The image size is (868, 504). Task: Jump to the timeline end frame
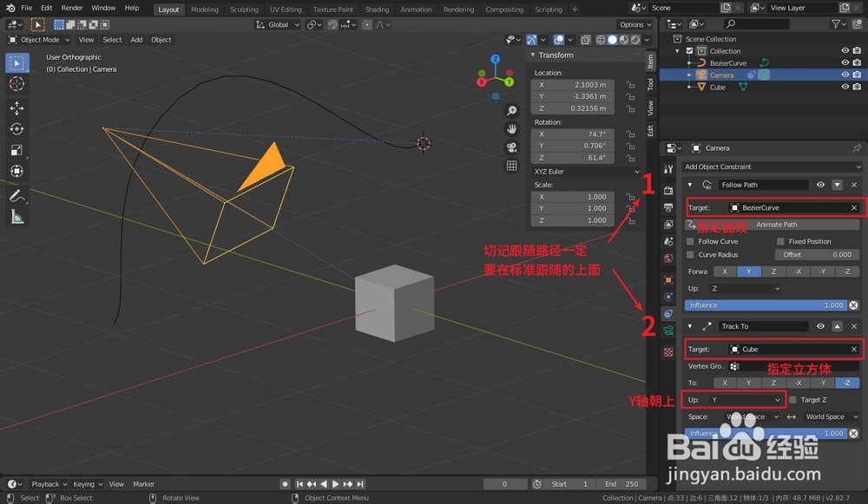[360, 484]
